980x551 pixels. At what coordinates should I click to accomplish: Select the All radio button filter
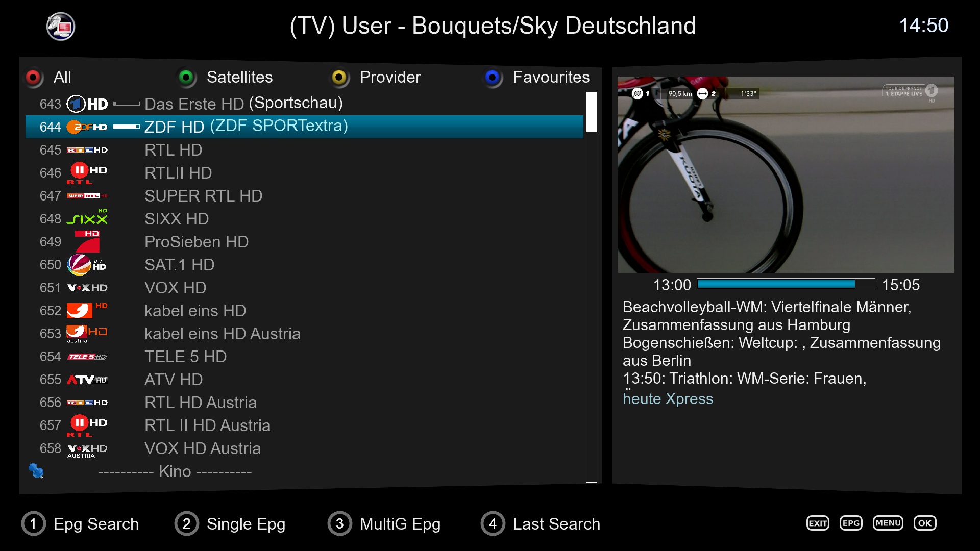point(34,76)
